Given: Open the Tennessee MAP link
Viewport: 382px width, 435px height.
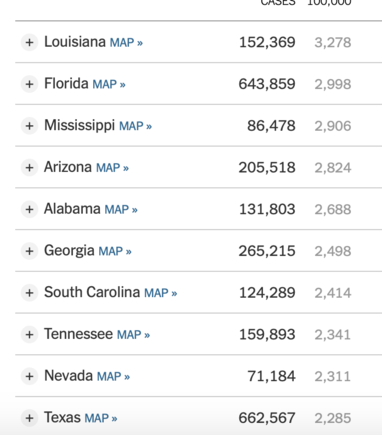Looking at the screenshot, I should 134,335.
